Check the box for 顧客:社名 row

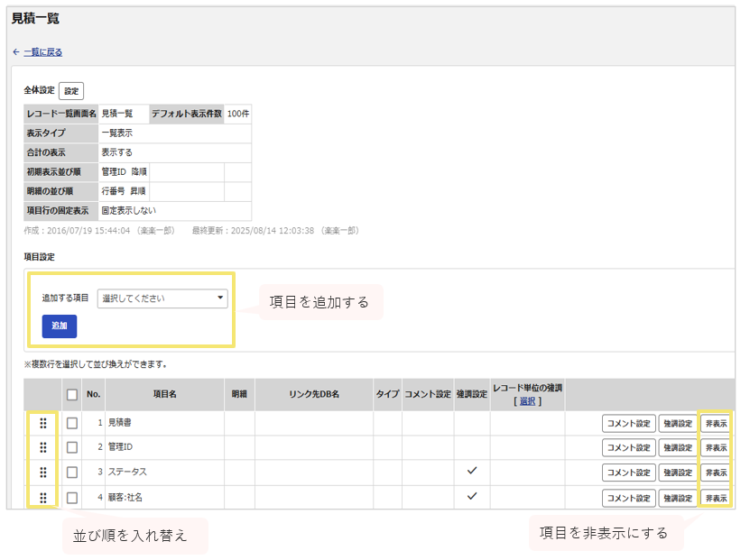point(72,498)
